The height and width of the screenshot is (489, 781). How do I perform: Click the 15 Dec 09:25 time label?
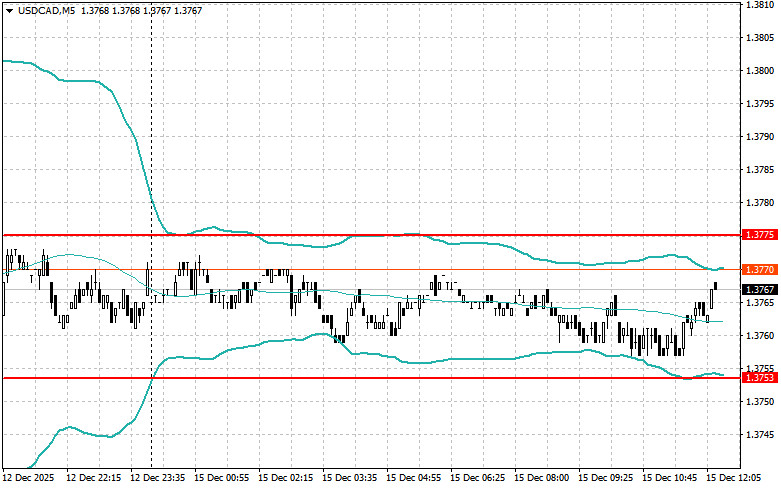(x=606, y=478)
